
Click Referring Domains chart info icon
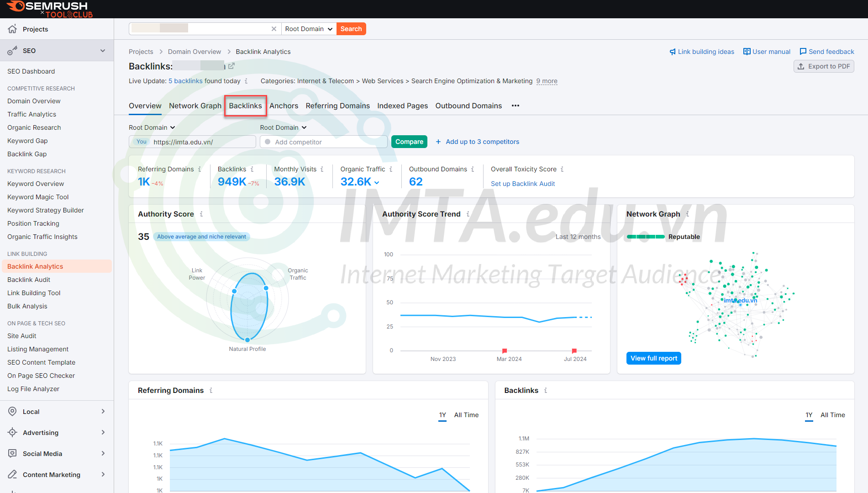click(x=211, y=390)
